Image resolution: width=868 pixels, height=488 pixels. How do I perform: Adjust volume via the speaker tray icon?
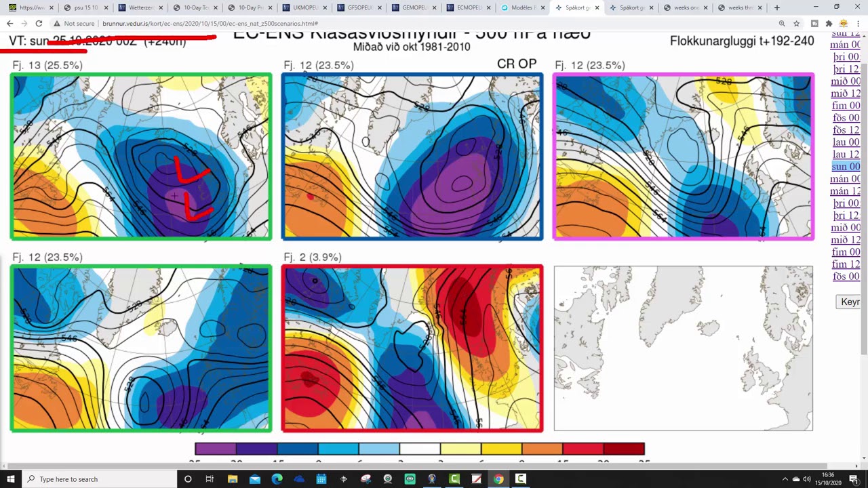[808, 479]
